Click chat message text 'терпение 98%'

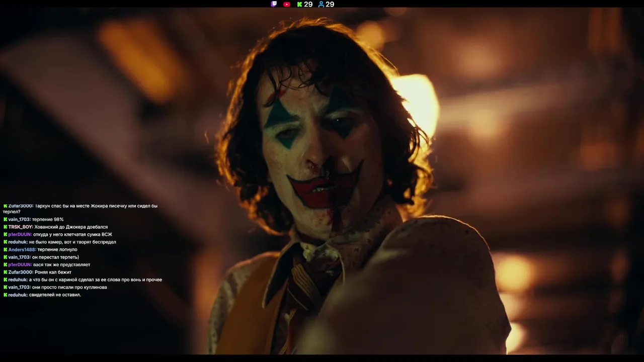tap(48, 219)
